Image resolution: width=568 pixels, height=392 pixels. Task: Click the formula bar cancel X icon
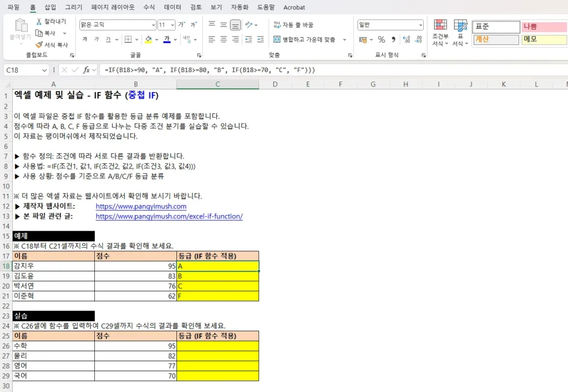click(x=64, y=70)
